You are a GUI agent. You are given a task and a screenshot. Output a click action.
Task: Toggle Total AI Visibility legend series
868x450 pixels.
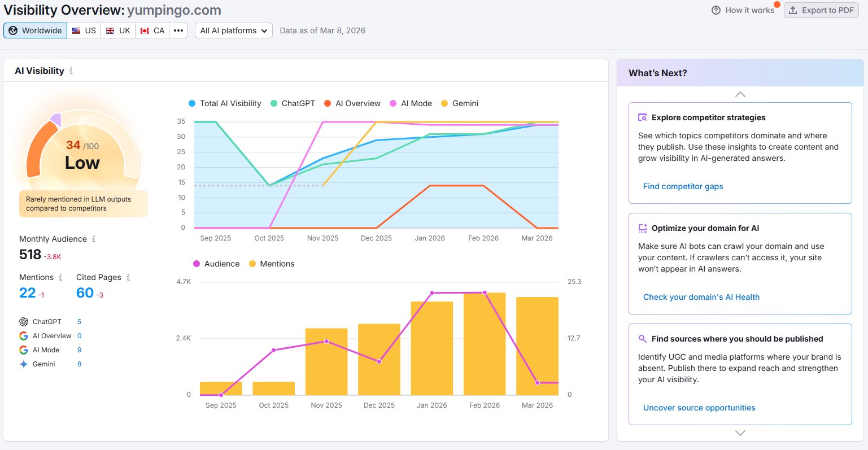click(x=225, y=103)
